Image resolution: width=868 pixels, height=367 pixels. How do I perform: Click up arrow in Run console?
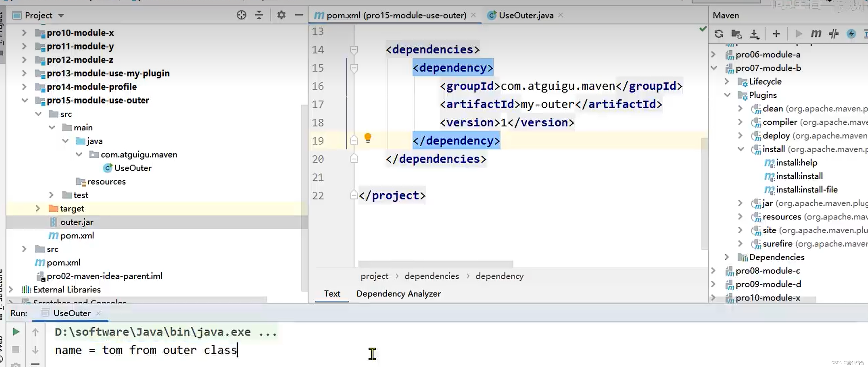35,332
